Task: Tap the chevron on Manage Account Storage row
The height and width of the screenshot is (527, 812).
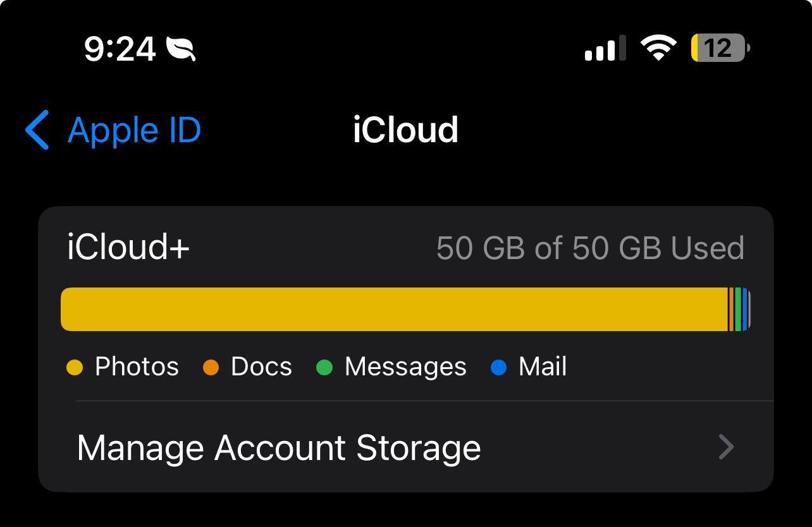Action: click(x=726, y=447)
